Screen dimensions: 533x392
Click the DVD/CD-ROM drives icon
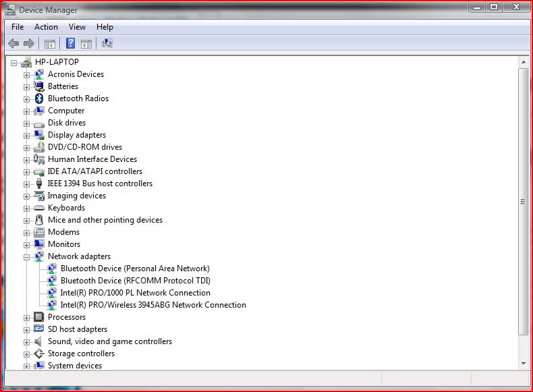[39, 147]
